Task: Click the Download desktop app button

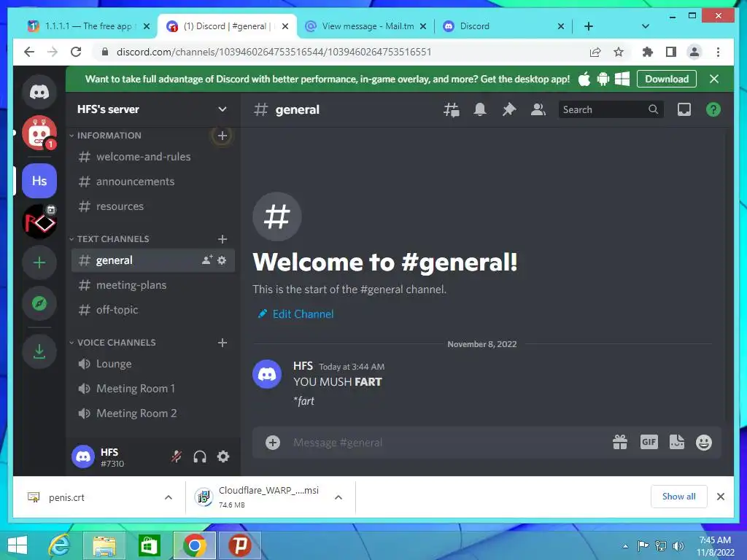Action: 667,79
